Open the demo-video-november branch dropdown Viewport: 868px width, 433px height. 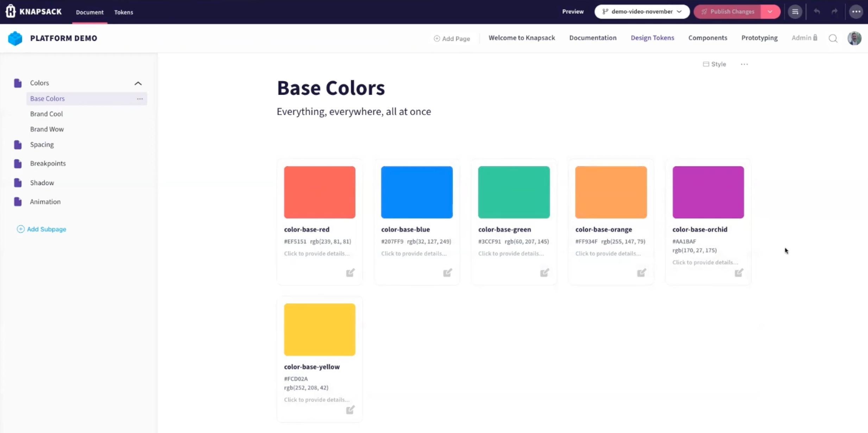(x=642, y=12)
